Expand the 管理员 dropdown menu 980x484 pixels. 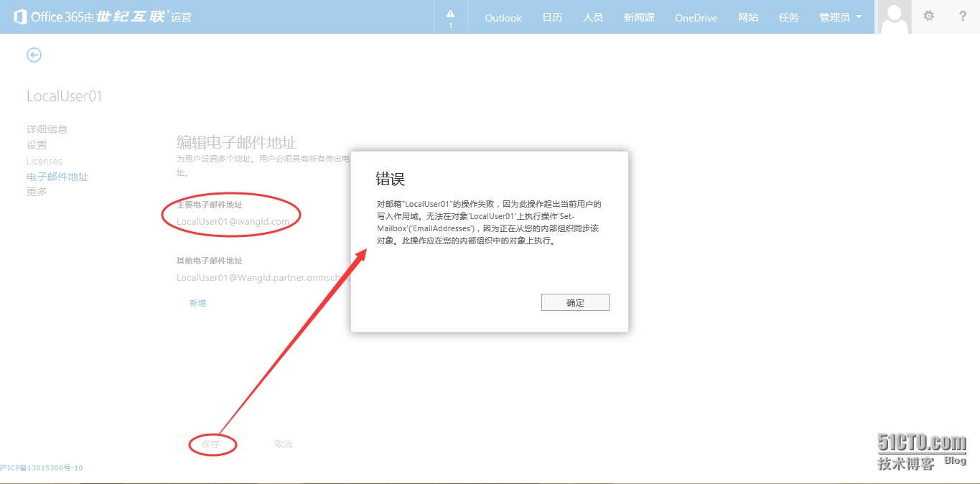pyautogui.click(x=840, y=17)
